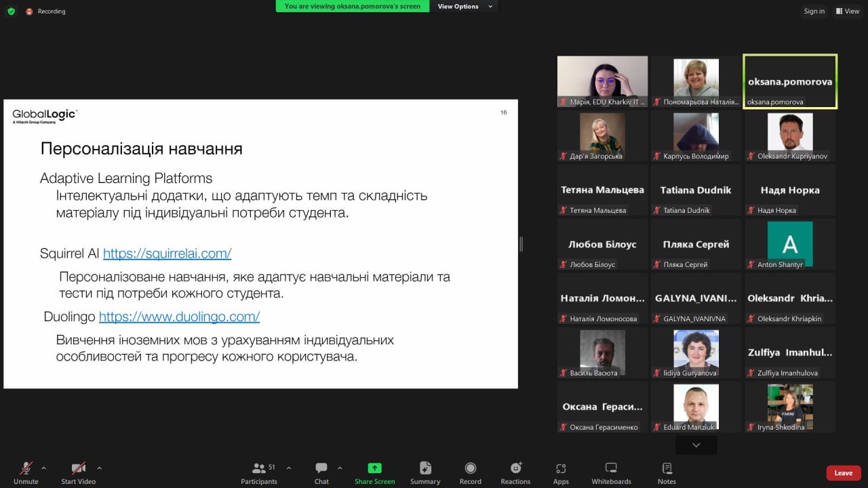Select Iryna Shkodina participant tile
This screenshot has height=488, width=868.
[x=790, y=407]
